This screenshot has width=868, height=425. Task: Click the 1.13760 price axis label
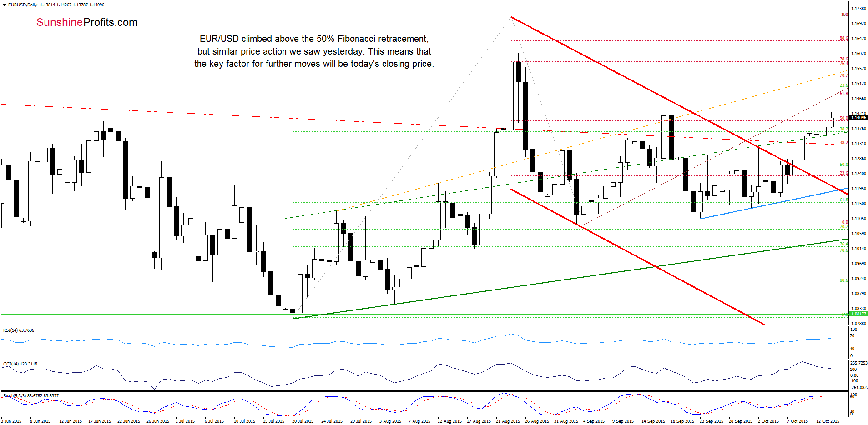click(x=859, y=129)
